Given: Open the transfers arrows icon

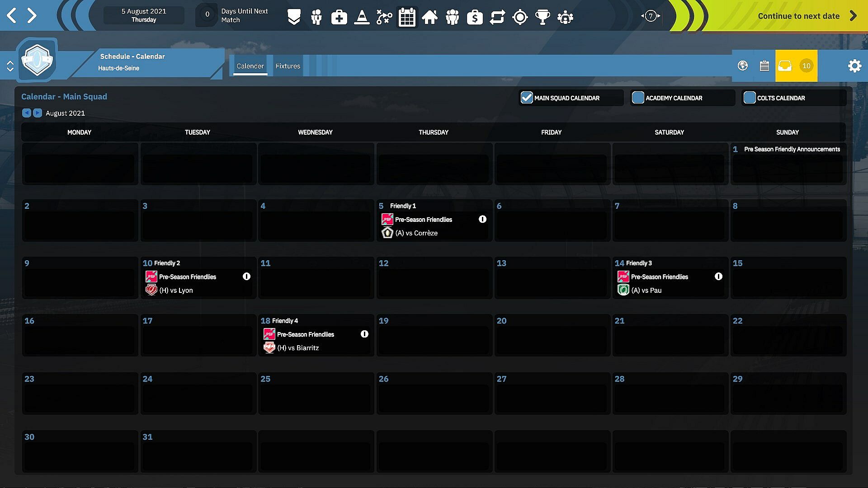Looking at the screenshot, I should click(497, 17).
